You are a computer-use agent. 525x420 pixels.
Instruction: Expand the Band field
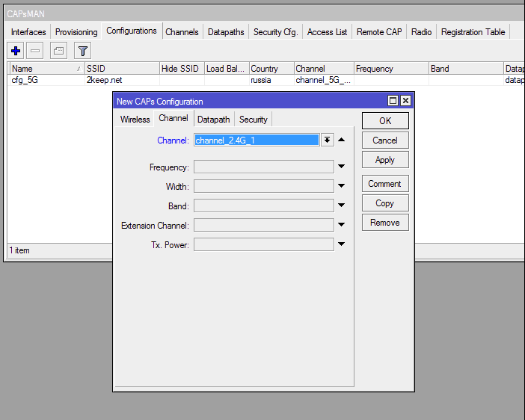click(341, 206)
